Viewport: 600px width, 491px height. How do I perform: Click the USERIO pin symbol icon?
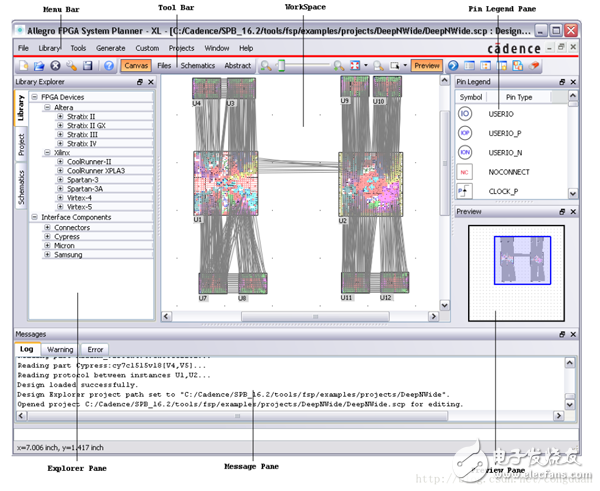[465, 114]
